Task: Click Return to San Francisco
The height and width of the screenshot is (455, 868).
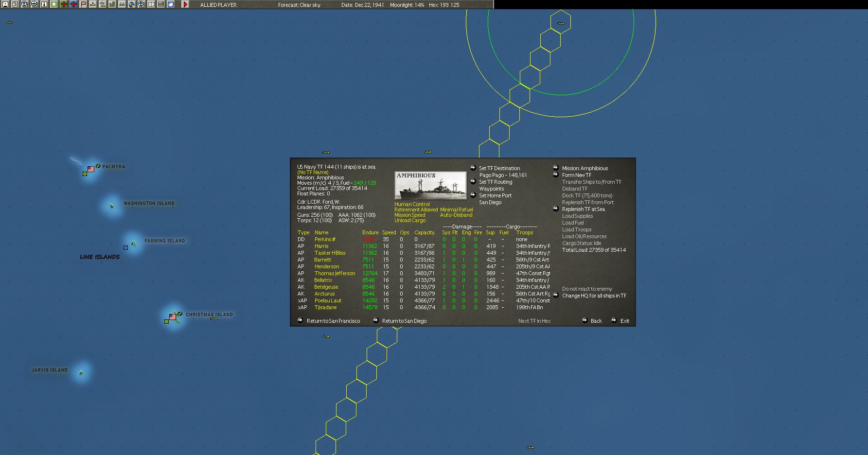Action: click(x=333, y=321)
